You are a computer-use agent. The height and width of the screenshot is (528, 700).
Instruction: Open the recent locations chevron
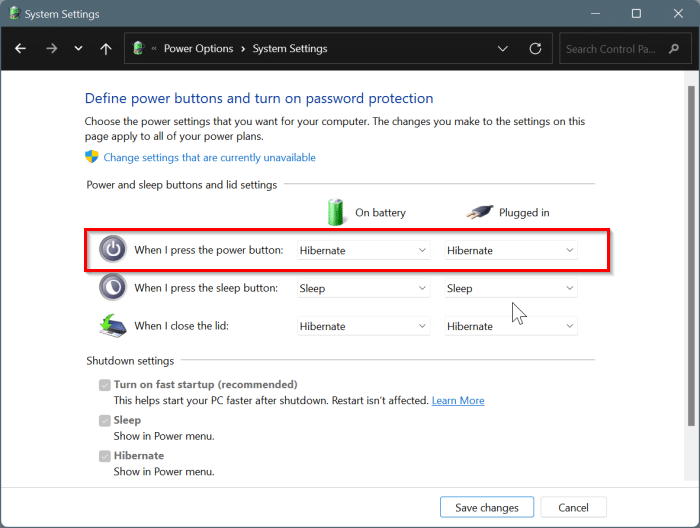point(78,49)
